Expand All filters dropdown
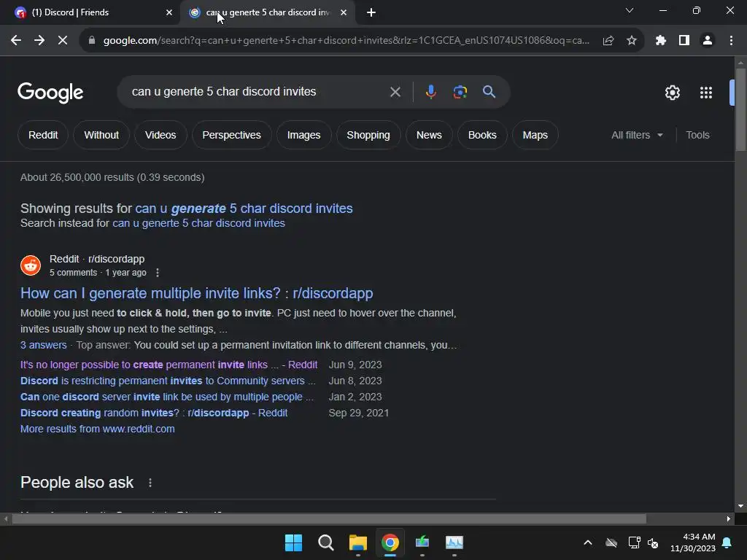The height and width of the screenshot is (560, 747). pyautogui.click(x=637, y=135)
